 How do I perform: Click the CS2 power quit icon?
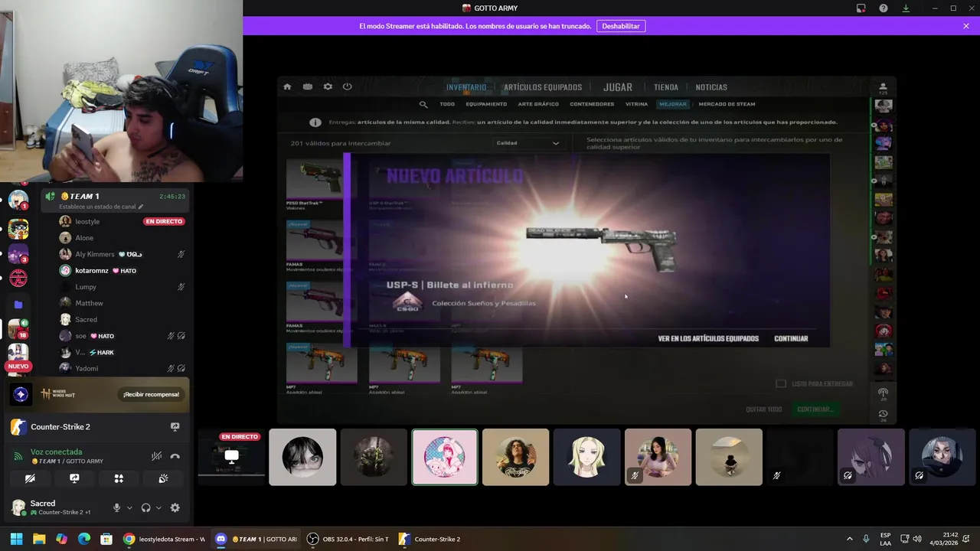[347, 86]
